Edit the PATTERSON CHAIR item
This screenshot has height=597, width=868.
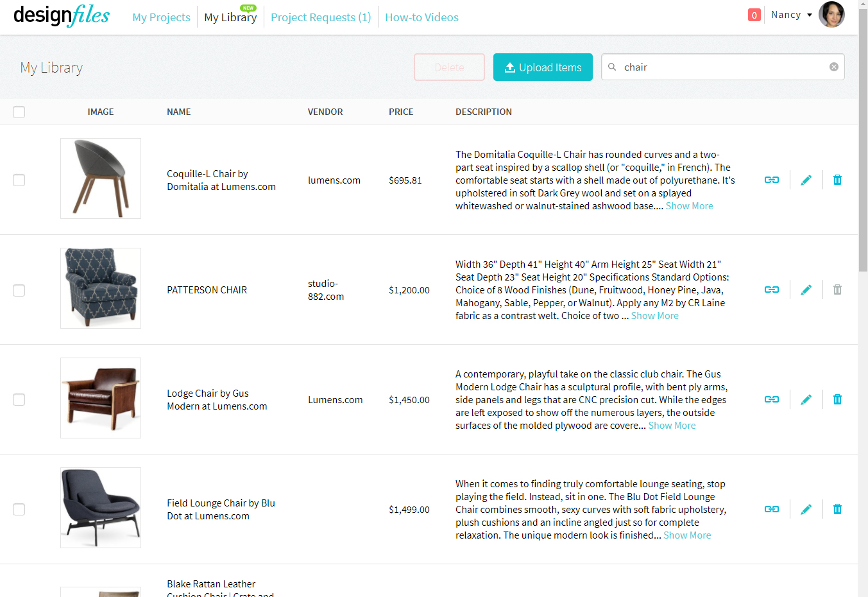pyautogui.click(x=806, y=290)
